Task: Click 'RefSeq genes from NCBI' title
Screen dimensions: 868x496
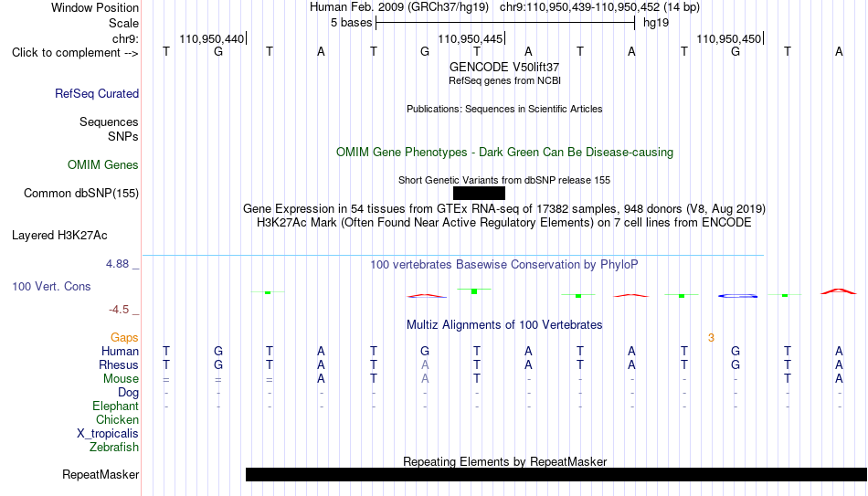Action: point(504,80)
